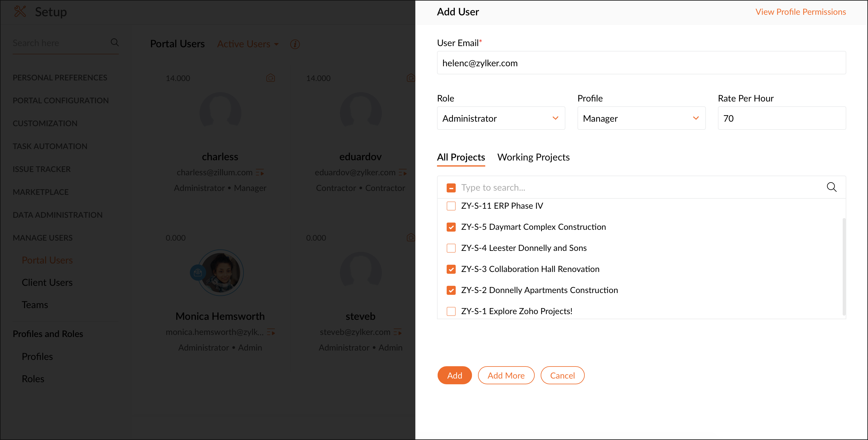The height and width of the screenshot is (440, 868).
Task: Uncheck ZY-S-3 Collaboration Hall Renovation
Action: point(451,269)
